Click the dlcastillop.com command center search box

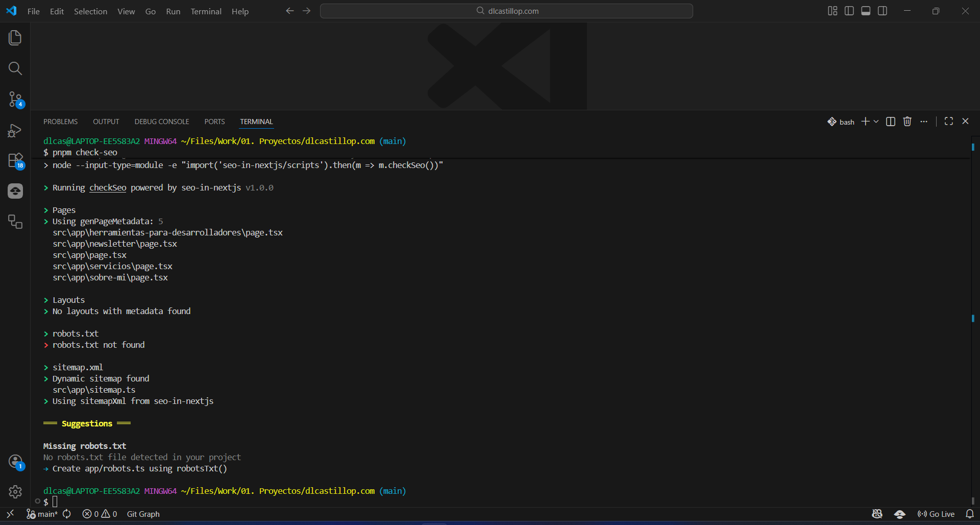coord(506,11)
